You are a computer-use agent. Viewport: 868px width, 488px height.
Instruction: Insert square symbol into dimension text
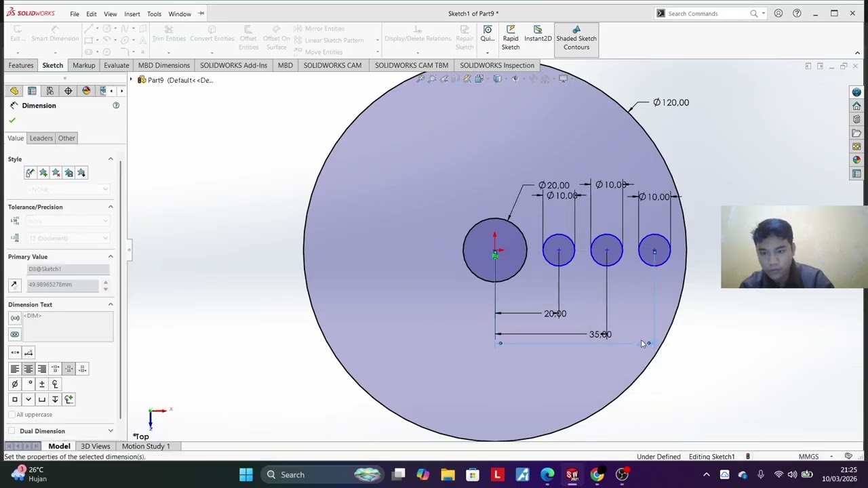[x=14, y=399]
